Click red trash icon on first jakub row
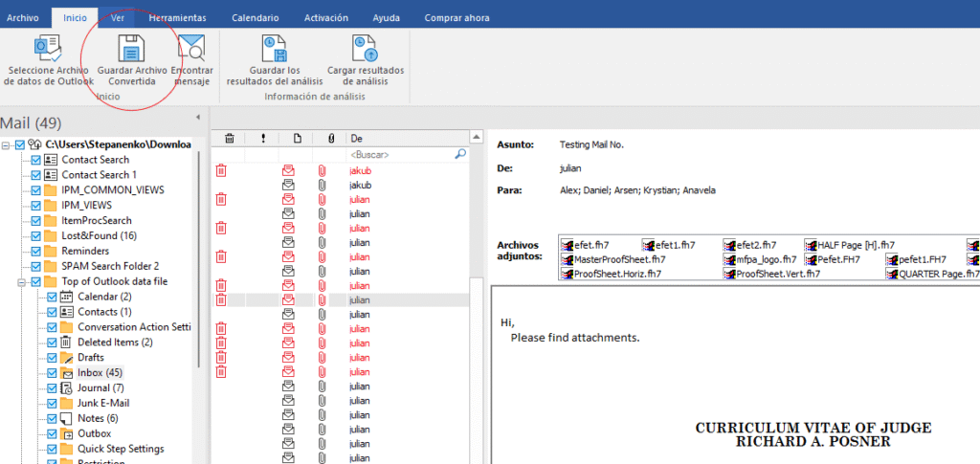Image resolution: width=980 pixels, height=464 pixels. 221,170
